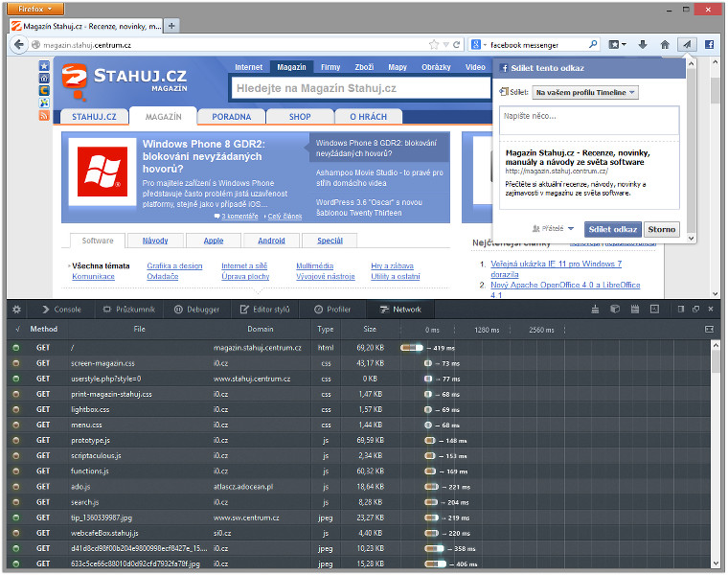Follow the 'Celý článek' link
728x575 pixels.
pos(284,217)
